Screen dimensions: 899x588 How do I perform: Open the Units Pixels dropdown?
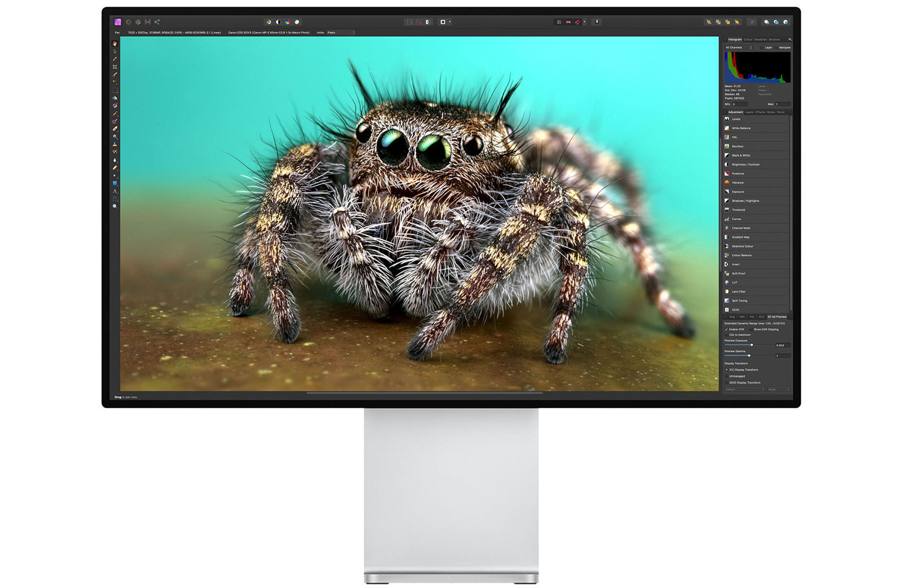[341, 33]
